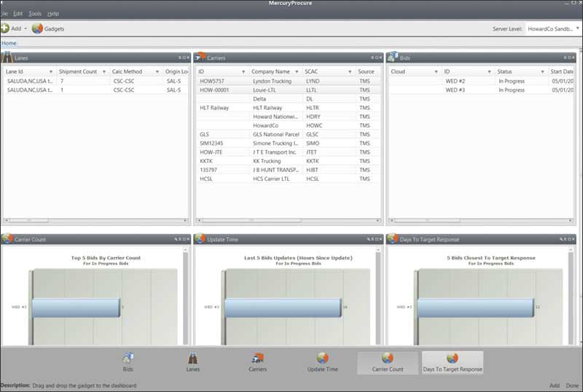Open Lane Id column filter dropdown
Screen dimensions: 583x392
click(51, 71)
